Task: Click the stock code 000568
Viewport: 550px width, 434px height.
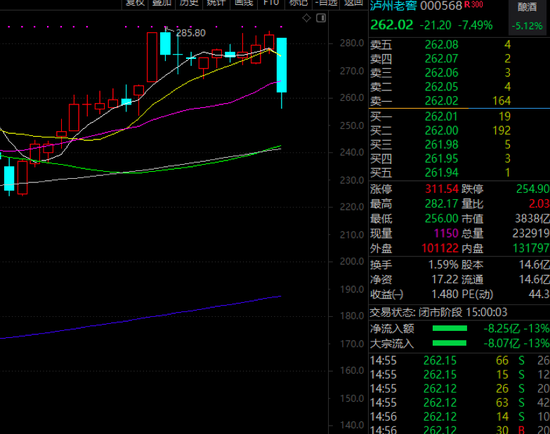Action: 441,6
